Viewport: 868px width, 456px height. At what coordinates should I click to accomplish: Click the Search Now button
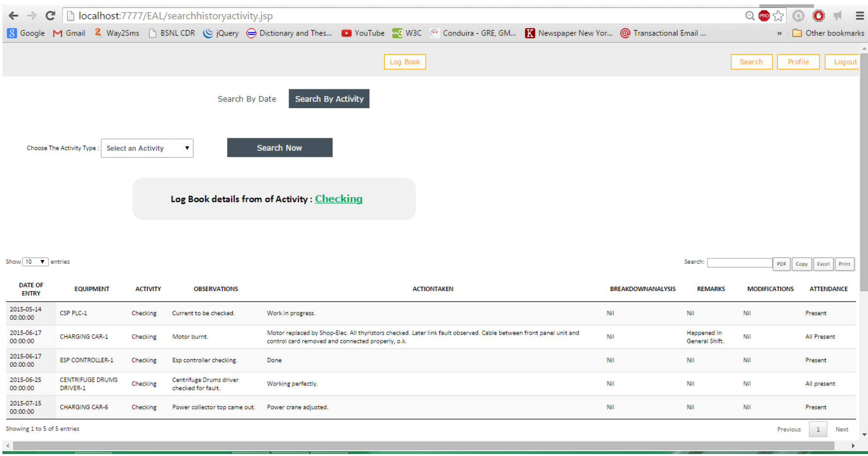279,147
